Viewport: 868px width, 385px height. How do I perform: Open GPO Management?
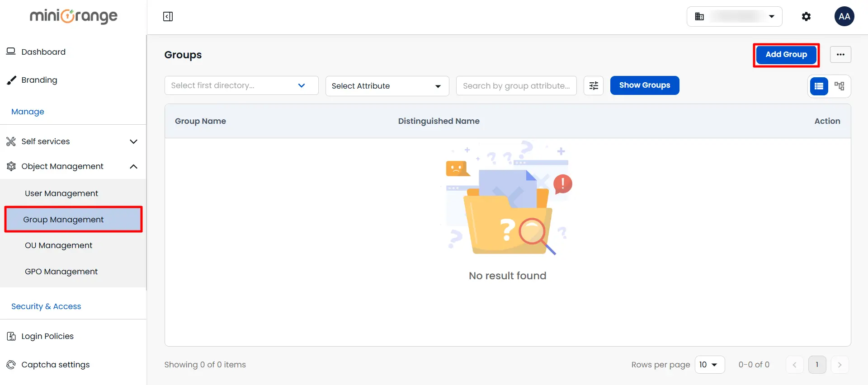61,272
